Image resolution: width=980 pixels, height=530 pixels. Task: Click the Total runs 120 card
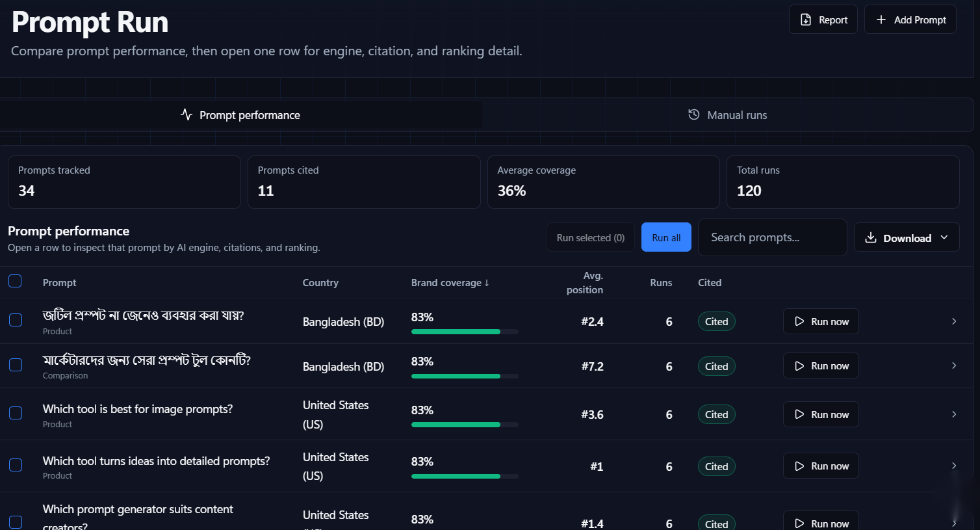tap(843, 182)
